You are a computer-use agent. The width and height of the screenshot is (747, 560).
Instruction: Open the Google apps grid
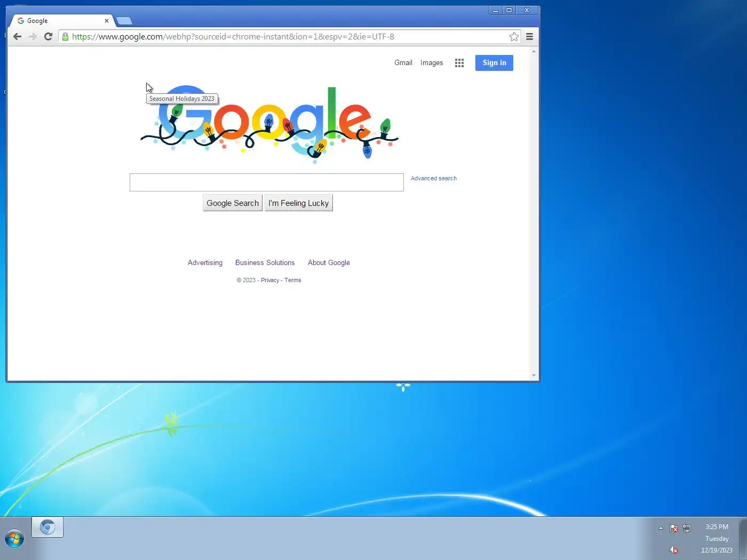click(x=459, y=63)
